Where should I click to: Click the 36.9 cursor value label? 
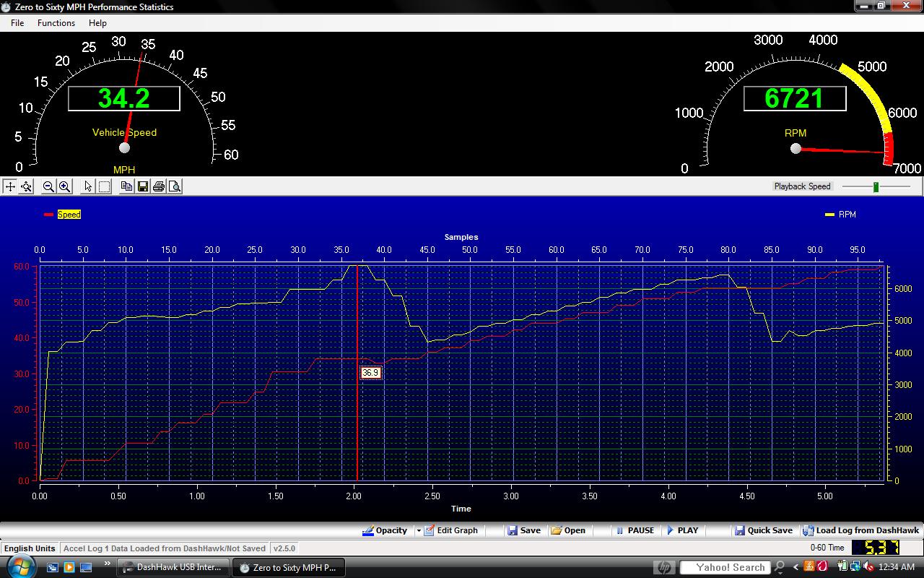[x=370, y=373]
